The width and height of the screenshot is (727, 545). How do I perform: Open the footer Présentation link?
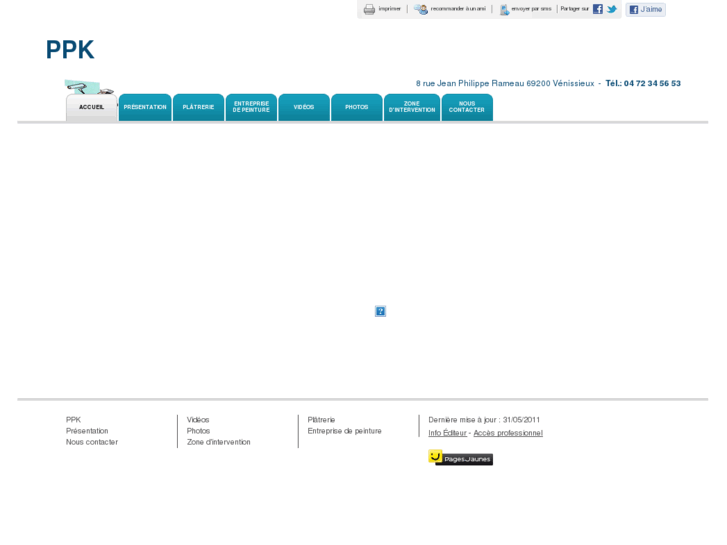pyautogui.click(x=87, y=431)
